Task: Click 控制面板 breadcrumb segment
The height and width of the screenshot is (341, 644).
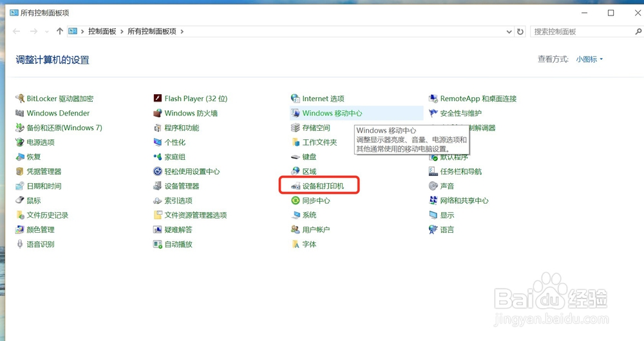Action: point(102,31)
